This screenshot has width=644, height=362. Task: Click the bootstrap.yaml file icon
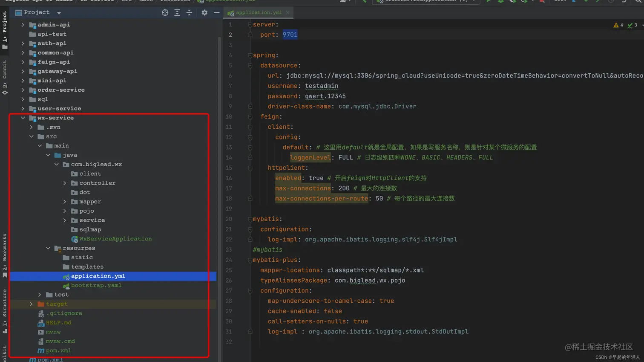(66, 286)
